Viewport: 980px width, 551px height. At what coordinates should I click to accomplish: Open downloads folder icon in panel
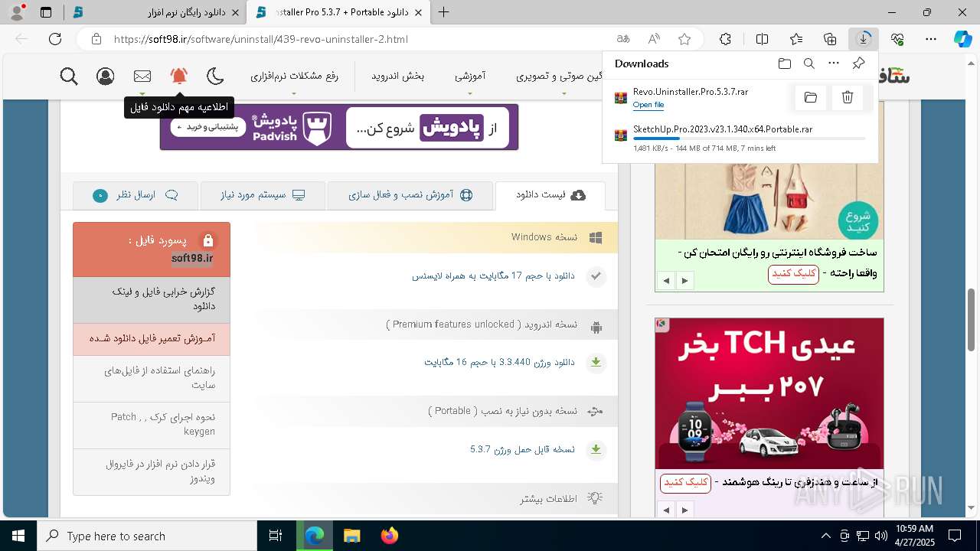[785, 64]
